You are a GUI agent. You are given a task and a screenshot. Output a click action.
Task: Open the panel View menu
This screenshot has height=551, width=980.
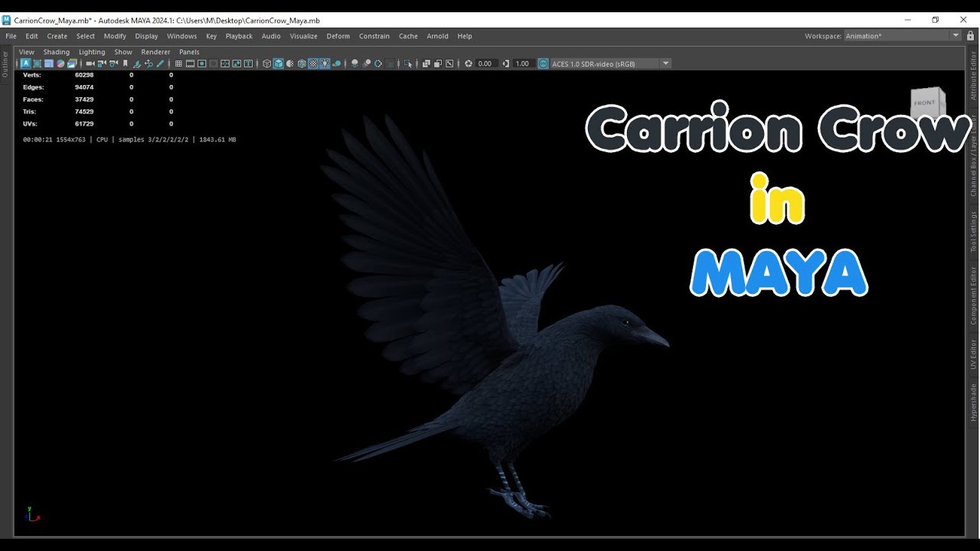click(x=27, y=52)
